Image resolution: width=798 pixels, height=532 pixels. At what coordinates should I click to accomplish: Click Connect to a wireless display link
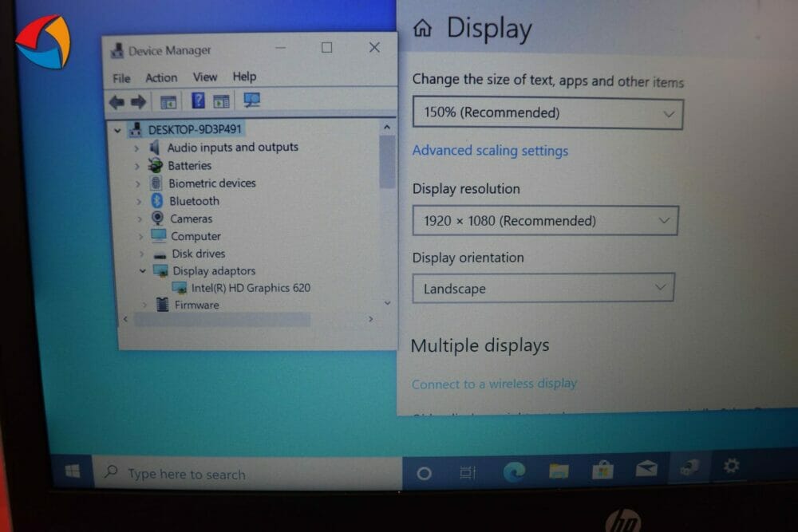[494, 384]
